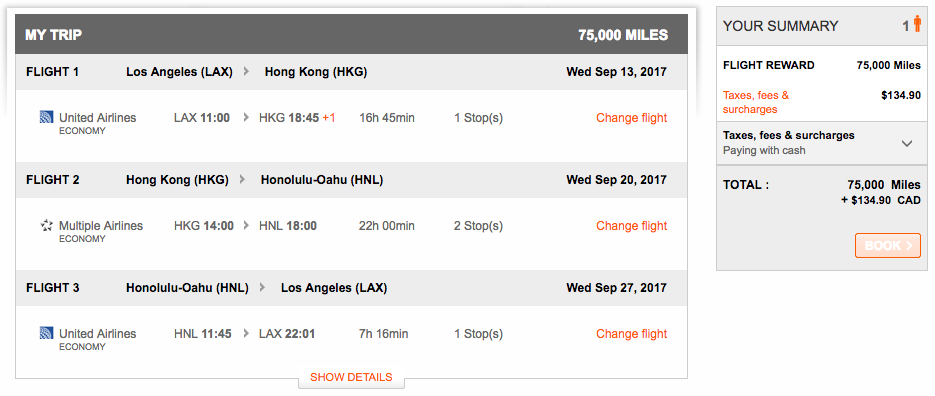The width and height of the screenshot is (935, 396).
Task: Select FLIGHT 1 header row
Action: coord(351,72)
